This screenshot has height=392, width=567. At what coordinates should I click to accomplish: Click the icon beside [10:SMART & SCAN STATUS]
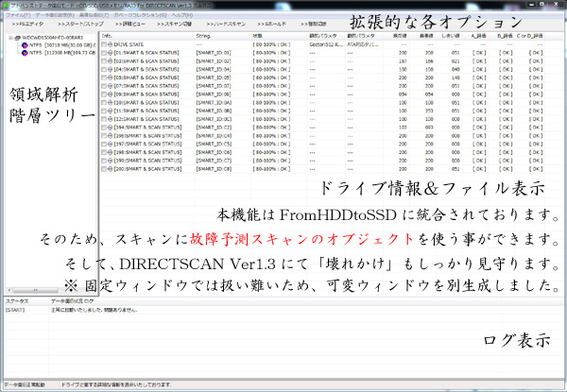(x=110, y=103)
